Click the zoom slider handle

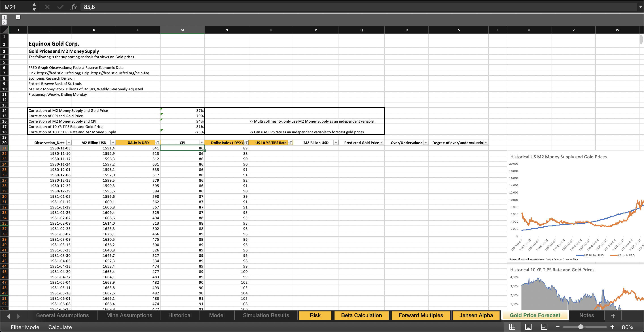581,327
